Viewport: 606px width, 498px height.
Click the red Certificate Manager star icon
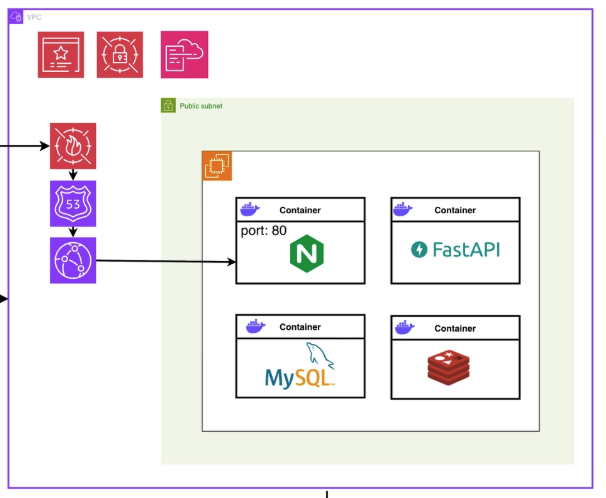click(x=61, y=55)
